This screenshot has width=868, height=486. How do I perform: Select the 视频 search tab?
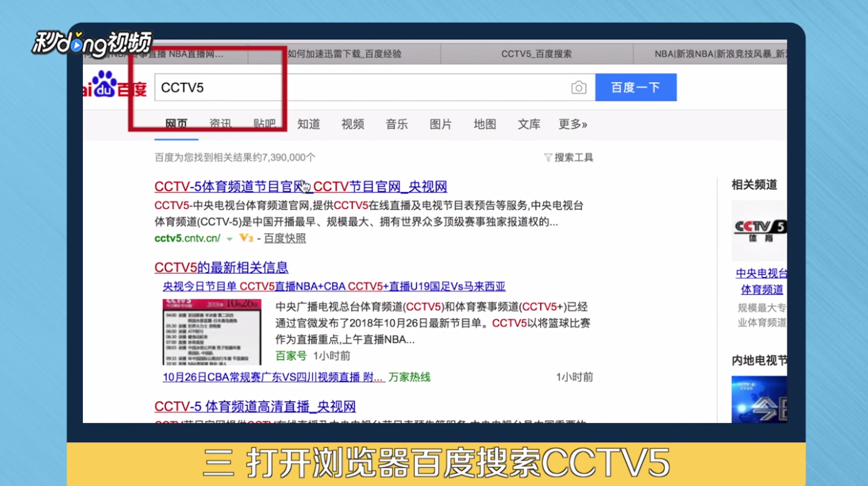point(353,125)
